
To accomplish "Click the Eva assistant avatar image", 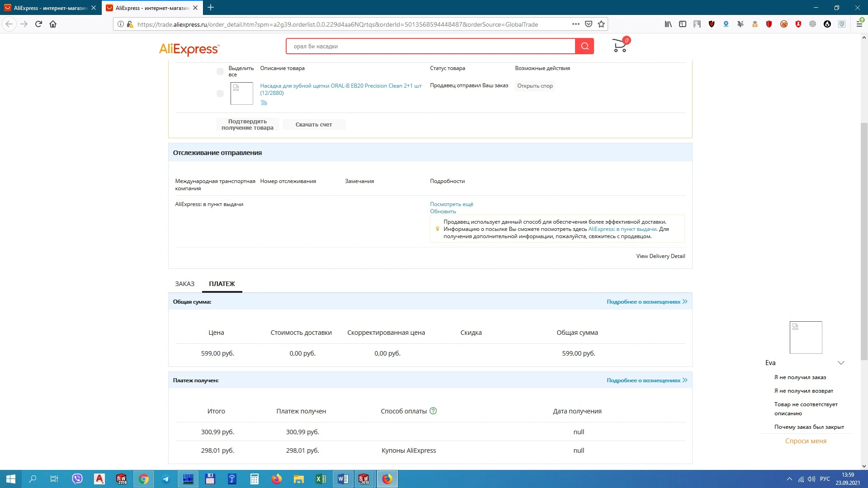I will (806, 338).
